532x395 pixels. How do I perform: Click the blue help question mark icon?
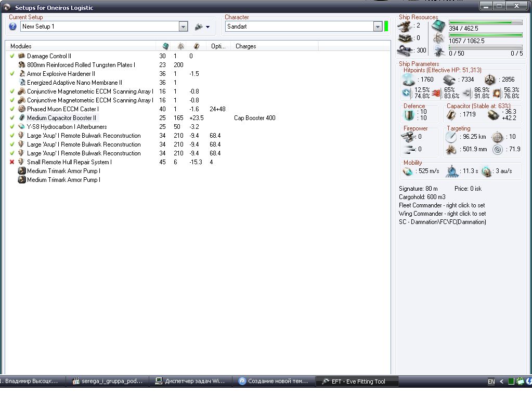point(12,27)
